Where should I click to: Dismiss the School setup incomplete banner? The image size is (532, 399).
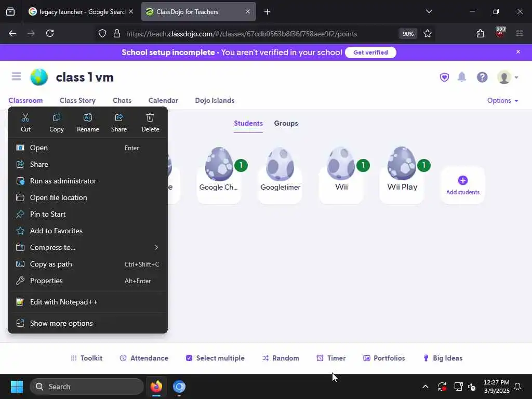(518, 52)
